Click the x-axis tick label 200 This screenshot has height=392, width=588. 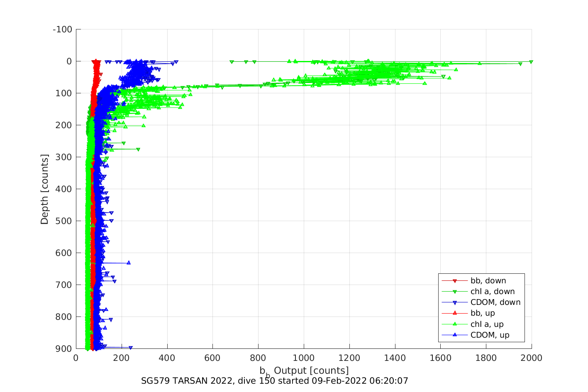(x=122, y=358)
